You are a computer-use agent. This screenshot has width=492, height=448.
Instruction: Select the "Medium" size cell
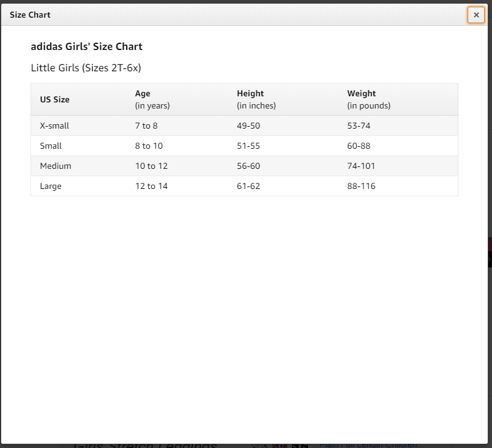click(55, 166)
